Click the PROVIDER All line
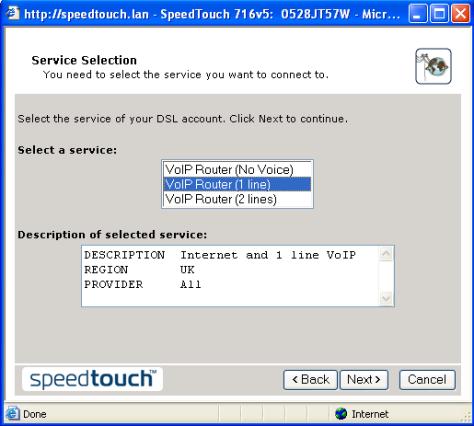 (143, 284)
